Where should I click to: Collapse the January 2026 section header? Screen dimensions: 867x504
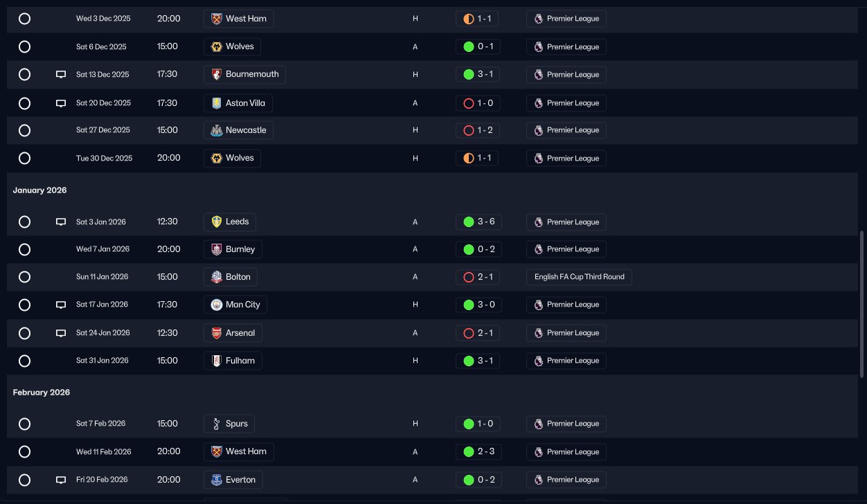(x=39, y=190)
